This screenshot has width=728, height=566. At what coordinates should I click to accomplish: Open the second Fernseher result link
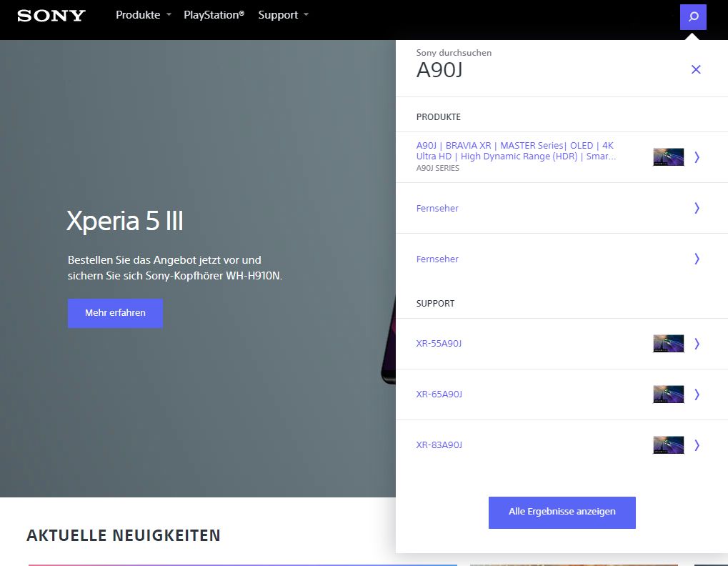[x=437, y=259]
